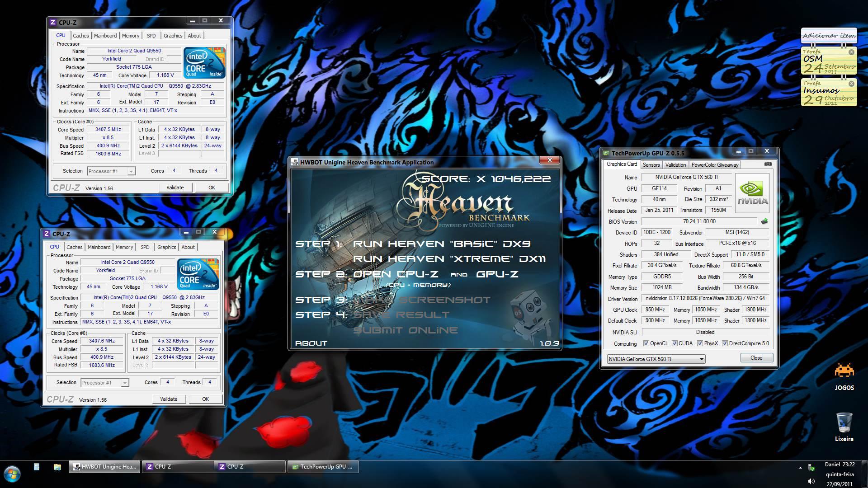The width and height of the screenshot is (868, 488).
Task: Click Core Speed value 3407.5 MHz
Action: click(x=108, y=130)
